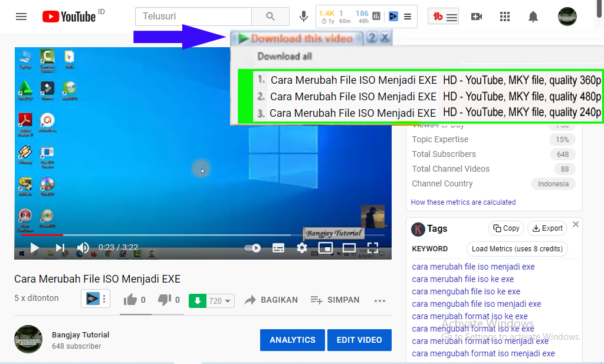Close the Tags panel with X
Viewport: 604px width, 364px height.
[x=576, y=224]
